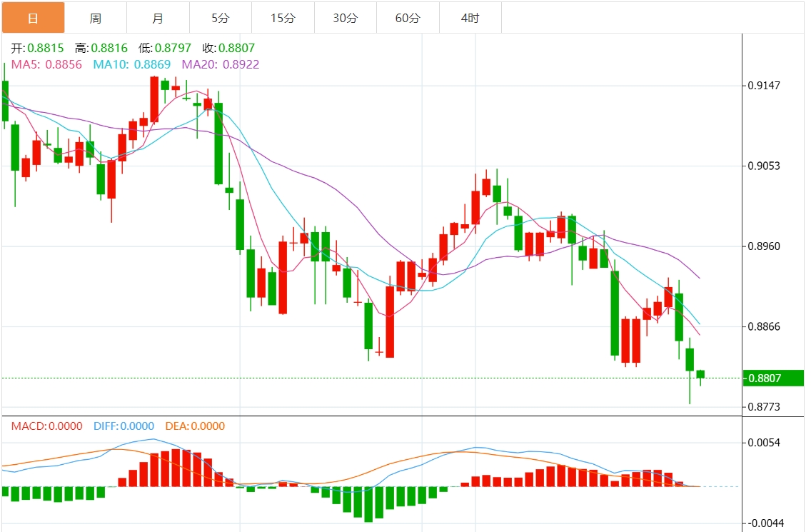Image resolution: width=811 pixels, height=532 pixels.
Task: Open the 15分 timeframe tab
Action: pyautogui.click(x=283, y=18)
